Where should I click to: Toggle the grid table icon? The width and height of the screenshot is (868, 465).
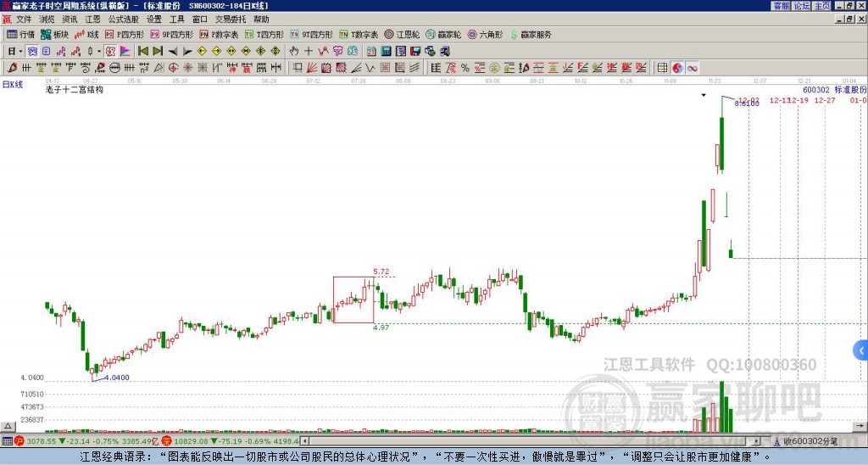point(662,68)
